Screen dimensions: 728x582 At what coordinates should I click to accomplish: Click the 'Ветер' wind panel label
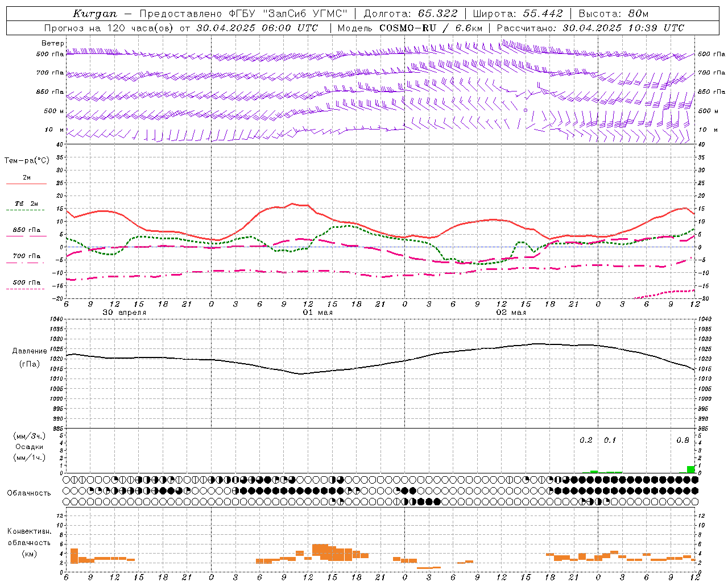pyautogui.click(x=53, y=43)
